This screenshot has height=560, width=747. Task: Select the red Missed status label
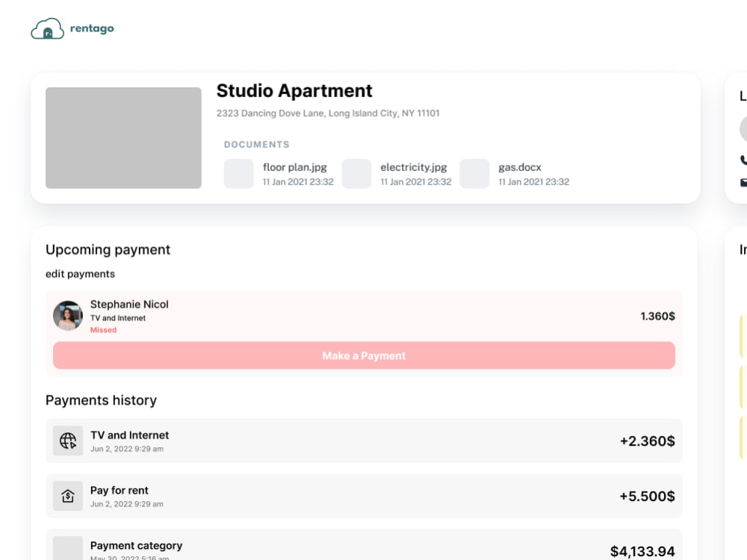click(103, 330)
